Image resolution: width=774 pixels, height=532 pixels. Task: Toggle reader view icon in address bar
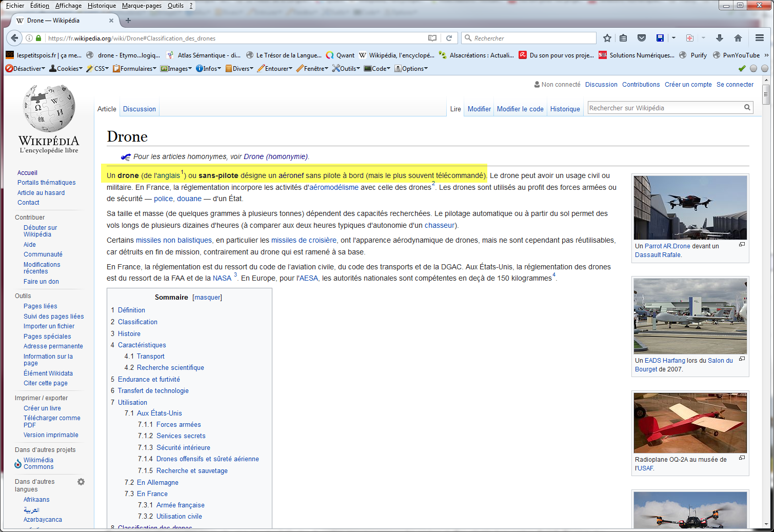click(432, 38)
